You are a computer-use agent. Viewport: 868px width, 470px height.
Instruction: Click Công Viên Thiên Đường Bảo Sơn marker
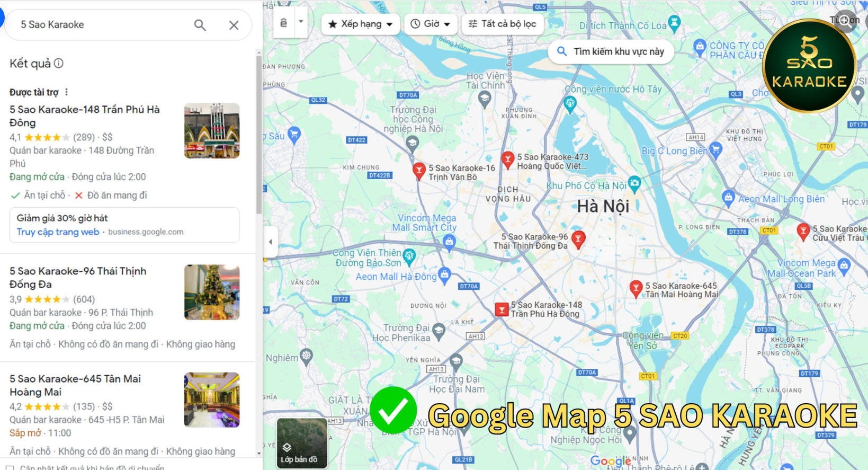coord(409,256)
